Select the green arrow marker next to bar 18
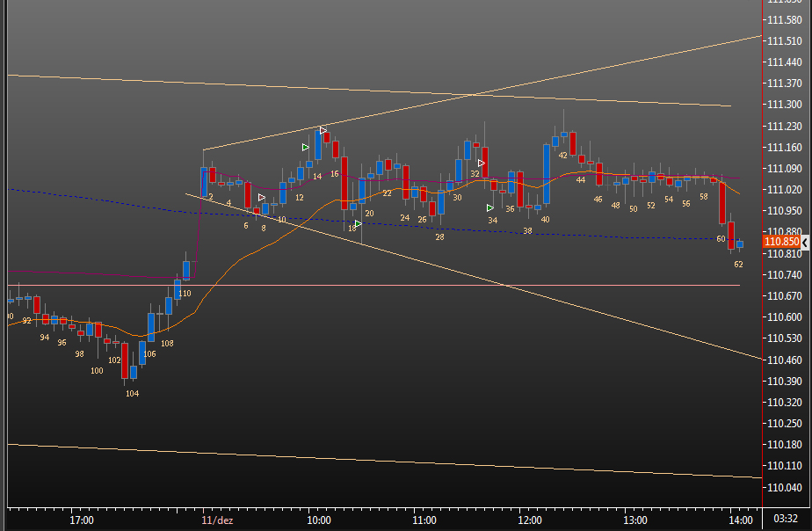 [x=359, y=224]
